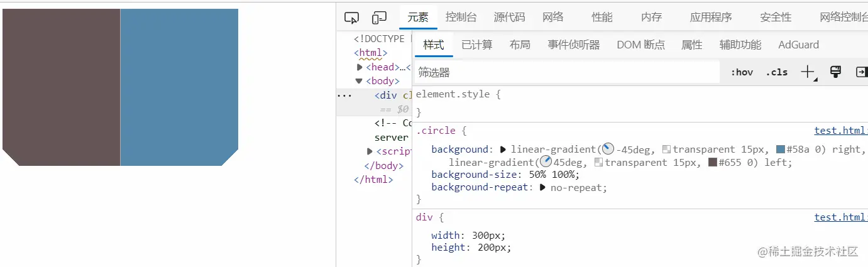Screen dimensions: 868x267
Task: Click the brown left half of the shape
Action: pyautogui.click(x=62, y=87)
